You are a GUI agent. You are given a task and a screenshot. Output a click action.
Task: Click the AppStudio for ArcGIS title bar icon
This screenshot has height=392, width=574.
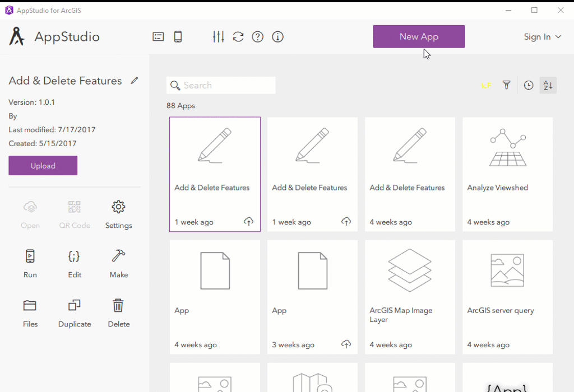click(x=9, y=10)
